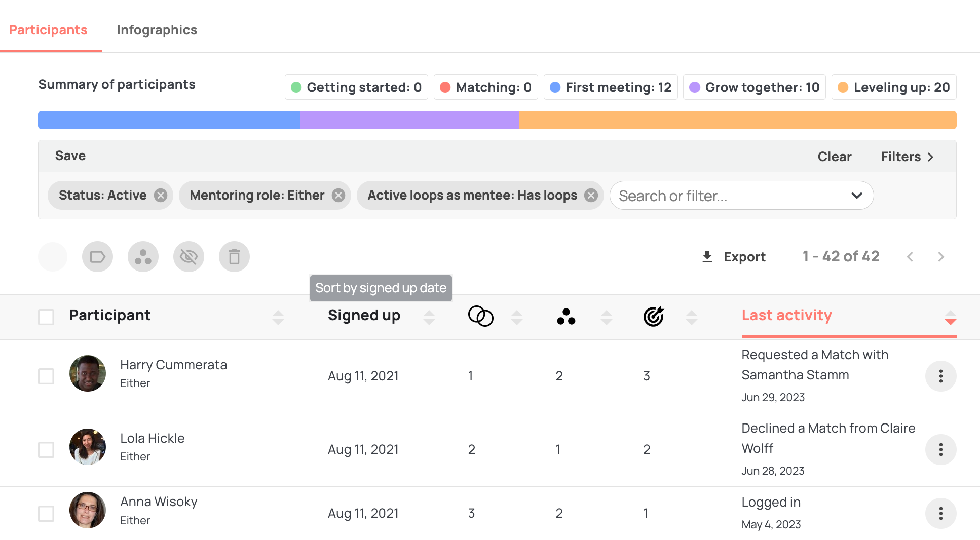Click Anna Wisoky's 'Logged in' activity

pyautogui.click(x=771, y=503)
